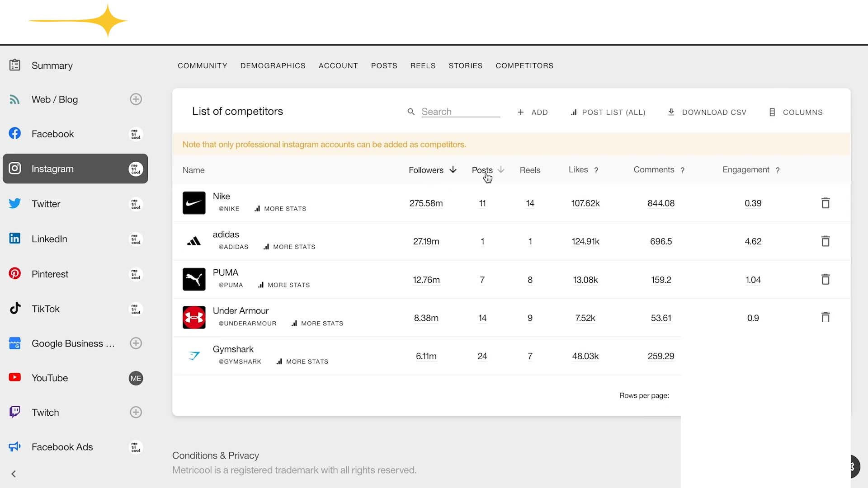Go to TikTok in the sidebar
The height and width of the screenshot is (488, 868).
click(75, 309)
